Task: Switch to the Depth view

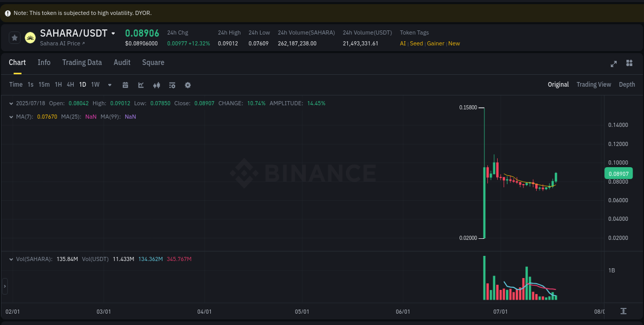Action: point(626,84)
